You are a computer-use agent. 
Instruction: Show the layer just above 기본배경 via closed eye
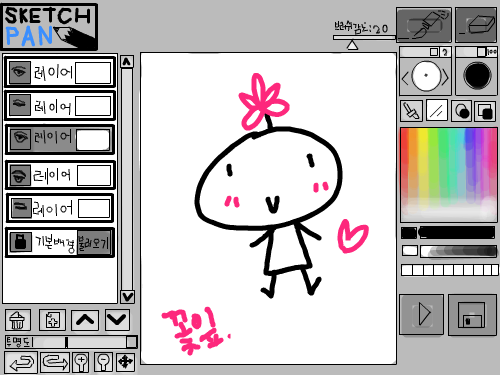[x=21, y=208]
